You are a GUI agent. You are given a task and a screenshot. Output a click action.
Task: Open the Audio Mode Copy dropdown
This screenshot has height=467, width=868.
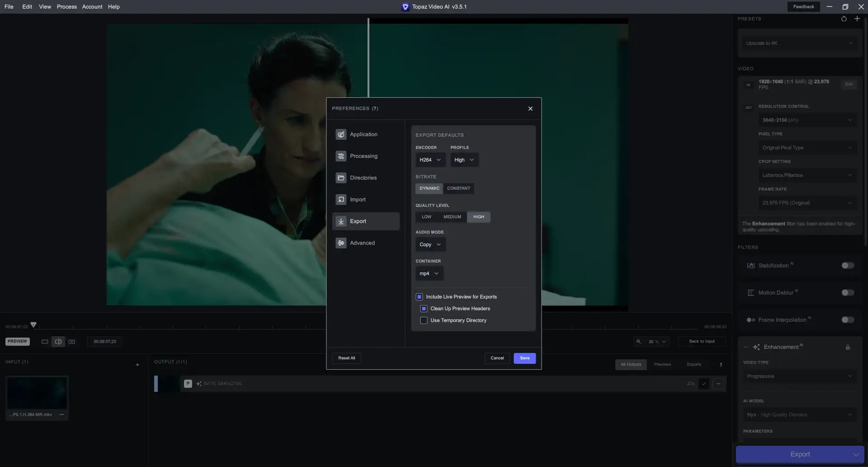[x=430, y=244]
